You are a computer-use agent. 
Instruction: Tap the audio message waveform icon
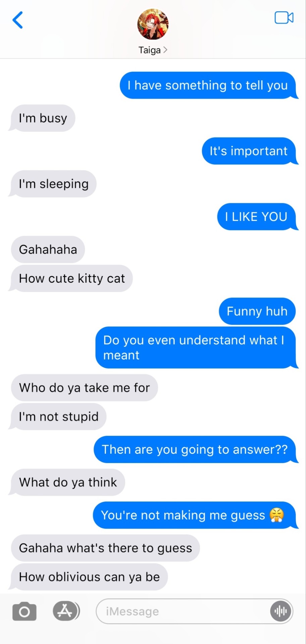281,611
